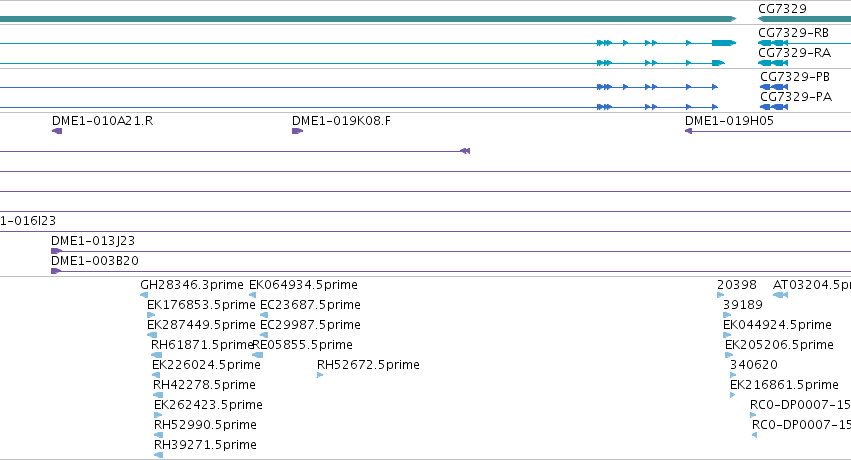Click the last exon of RB transcript
The height and width of the screenshot is (460, 851).
pos(724,43)
